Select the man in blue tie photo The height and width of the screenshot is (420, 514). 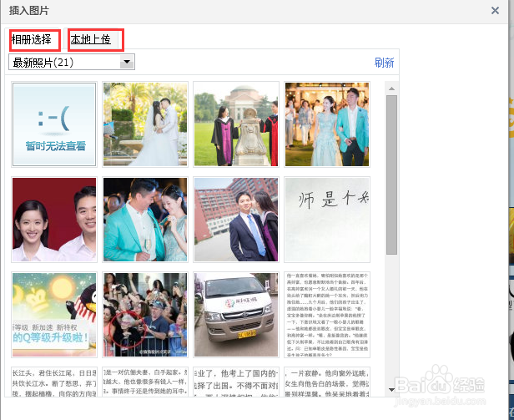tap(236, 220)
